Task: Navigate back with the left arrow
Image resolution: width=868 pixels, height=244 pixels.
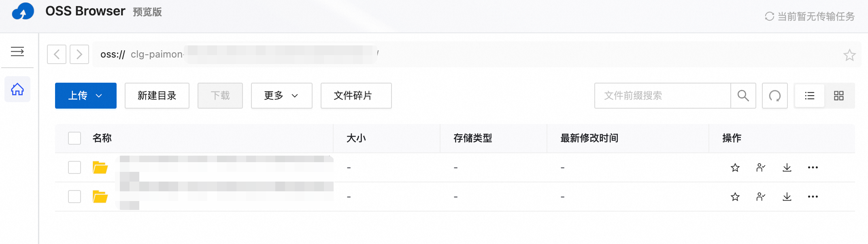Action: (x=57, y=54)
